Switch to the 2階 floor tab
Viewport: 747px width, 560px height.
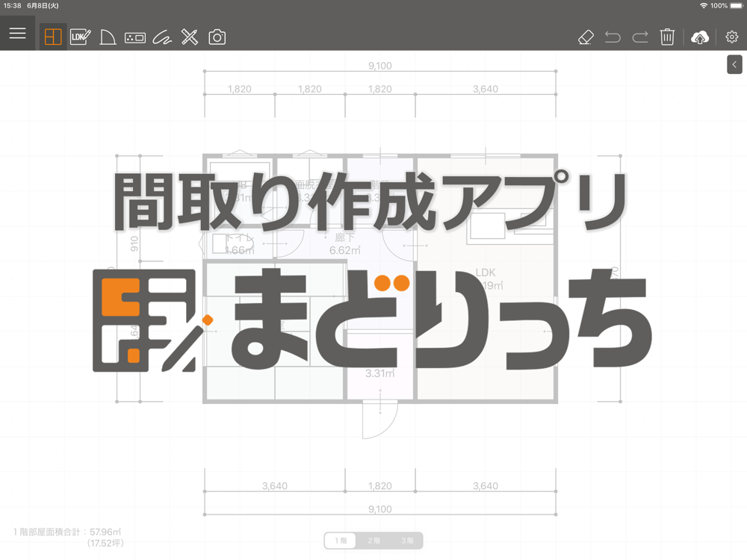[373, 541]
